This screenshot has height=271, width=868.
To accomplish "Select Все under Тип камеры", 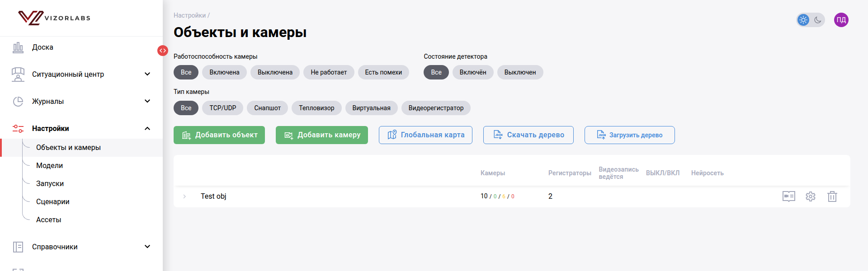I will [186, 108].
